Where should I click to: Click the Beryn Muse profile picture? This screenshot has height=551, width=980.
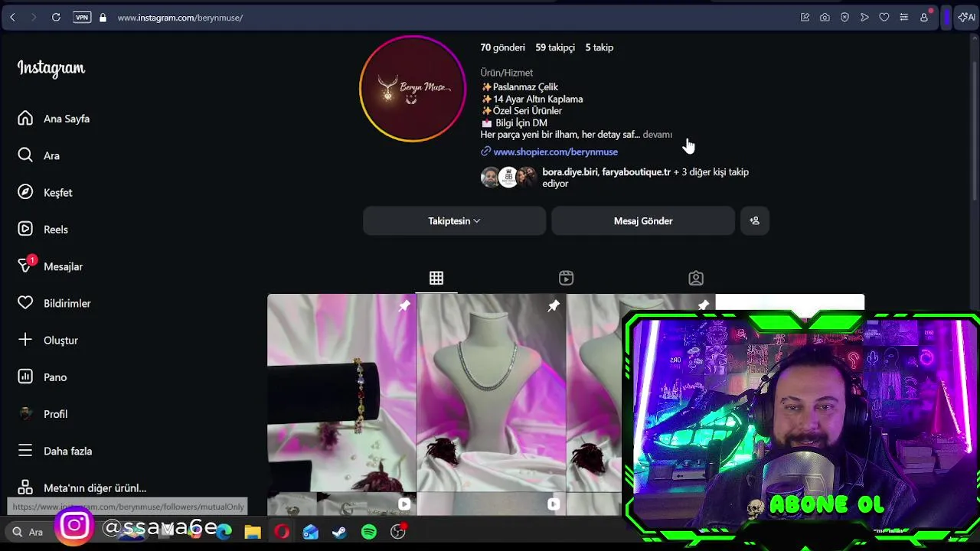(413, 88)
